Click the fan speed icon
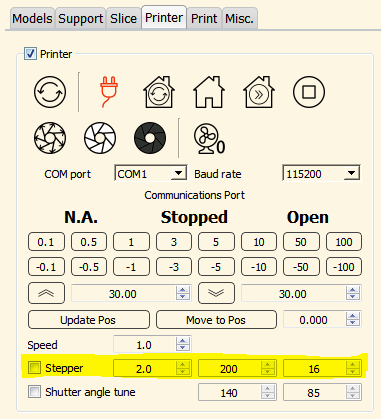The width and height of the screenshot is (381, 419). (209, 139)
